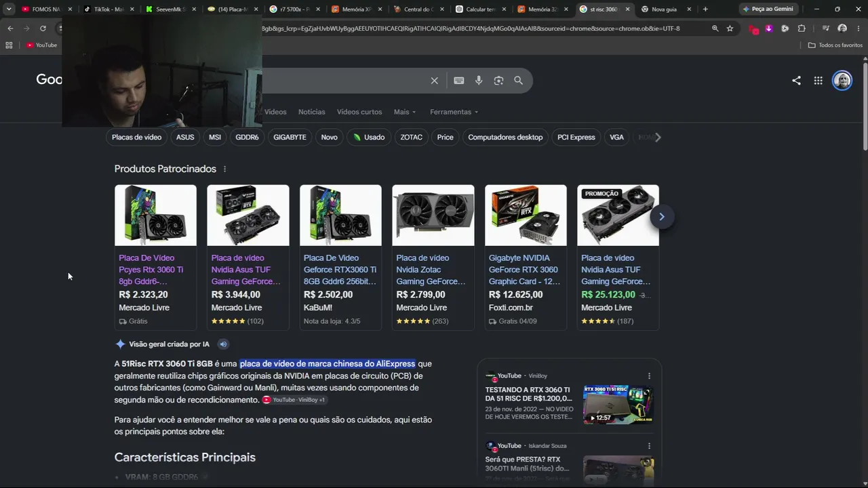Viewport: 868px width, 488px height.
Task: Open the pink download extension icon
Action: pyautogui.click(x=768, y=28)
